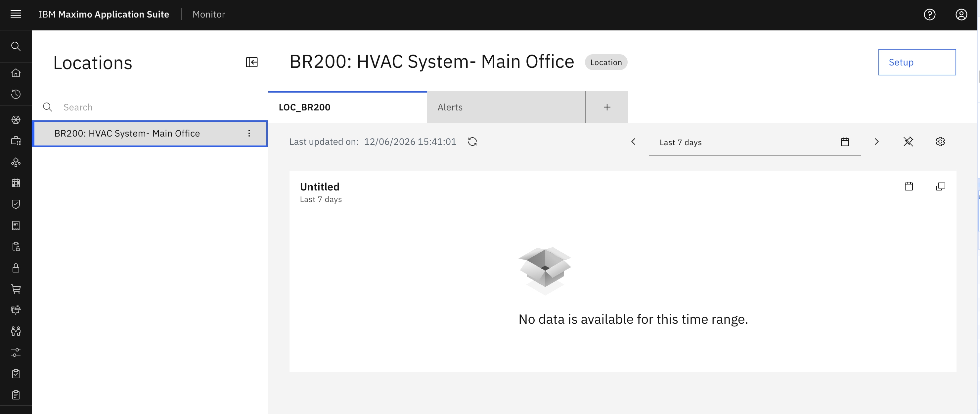Click the shopping cart sidebar icon
The width and height of the screenshot is (980, 414).
(16, 289)
